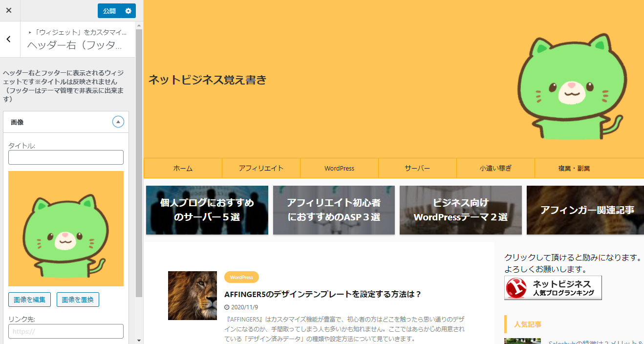This screenshot has width=644, height=344.
Task: Open the WordPress menu item
Action: tap(339, 168)
